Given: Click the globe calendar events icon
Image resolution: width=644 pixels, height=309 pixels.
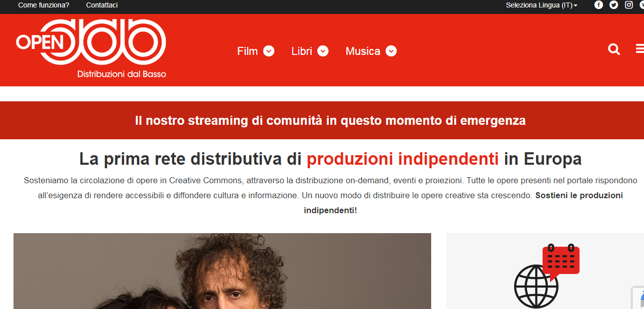Looking at the screenshot, I should click(547, 276).
